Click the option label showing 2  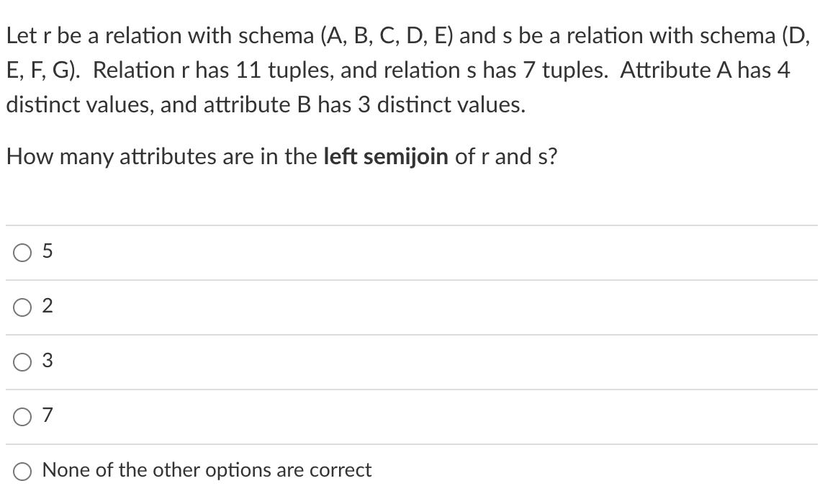point(46,307)
